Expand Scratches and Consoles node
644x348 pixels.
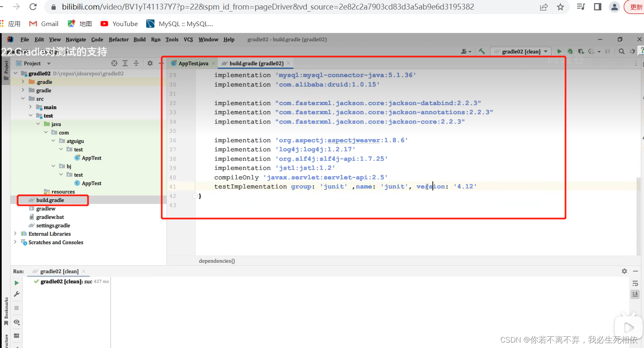16,242
